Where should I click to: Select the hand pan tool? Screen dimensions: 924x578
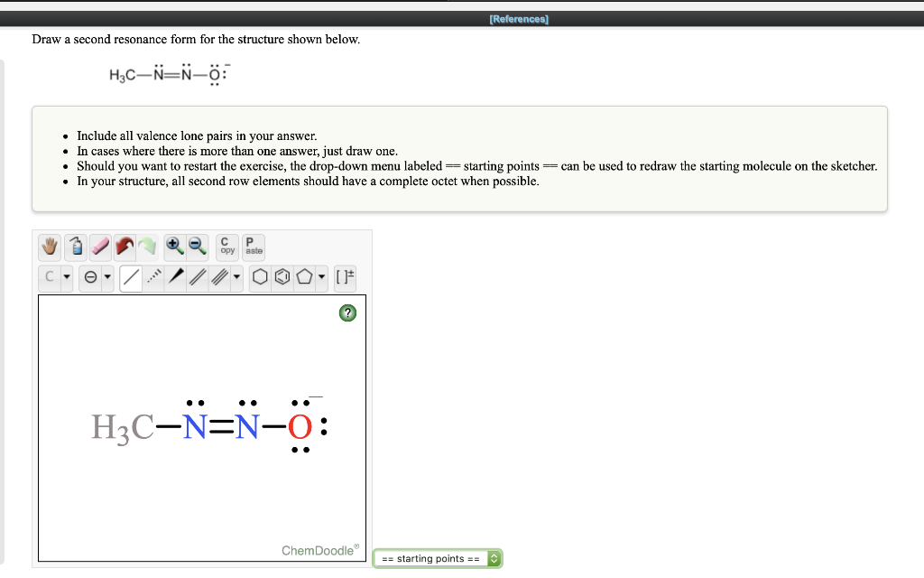(50, 246)
